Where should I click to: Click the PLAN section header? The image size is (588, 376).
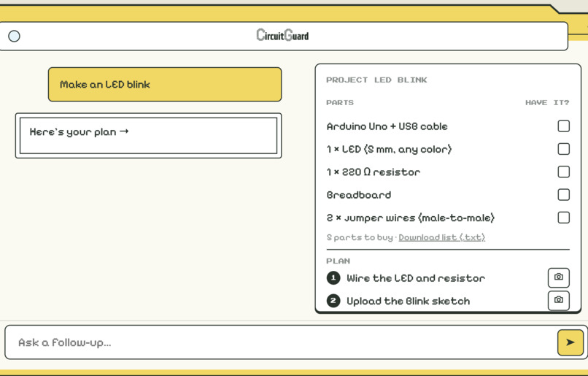point(339,261)
